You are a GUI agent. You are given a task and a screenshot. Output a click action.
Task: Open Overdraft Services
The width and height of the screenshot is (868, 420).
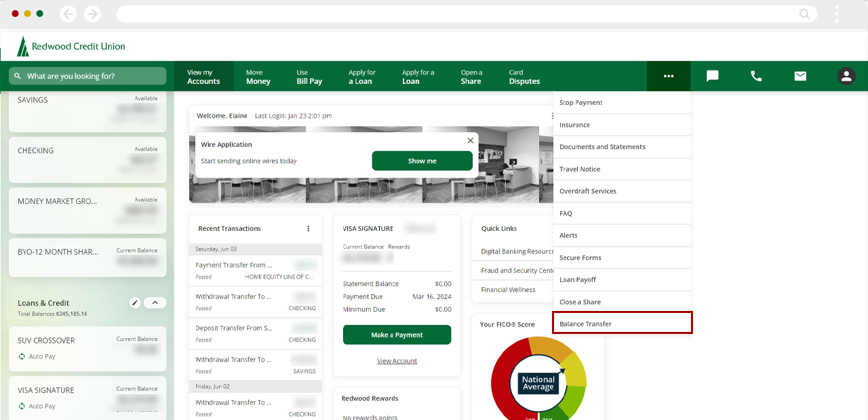coord(622,191)
